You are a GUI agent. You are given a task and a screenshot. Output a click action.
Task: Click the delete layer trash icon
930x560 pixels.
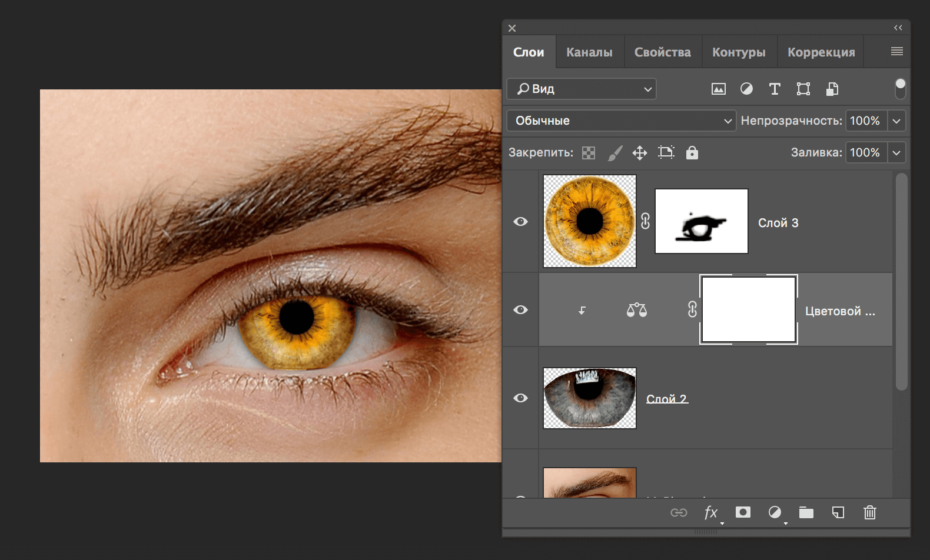[x=869, y=512]
